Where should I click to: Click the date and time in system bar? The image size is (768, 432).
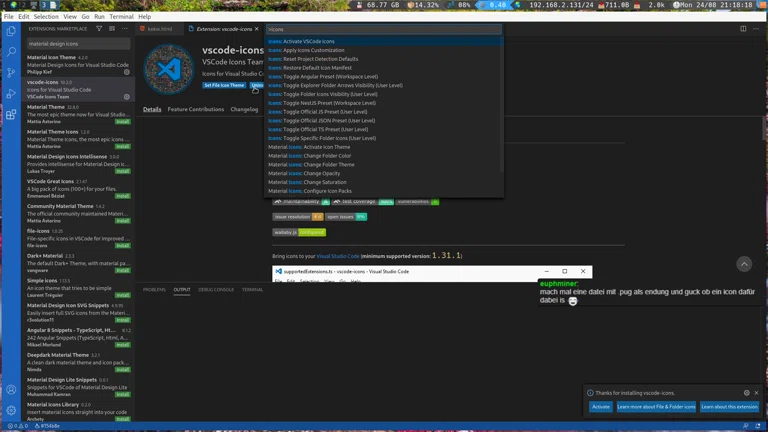(x=716, y=5)
